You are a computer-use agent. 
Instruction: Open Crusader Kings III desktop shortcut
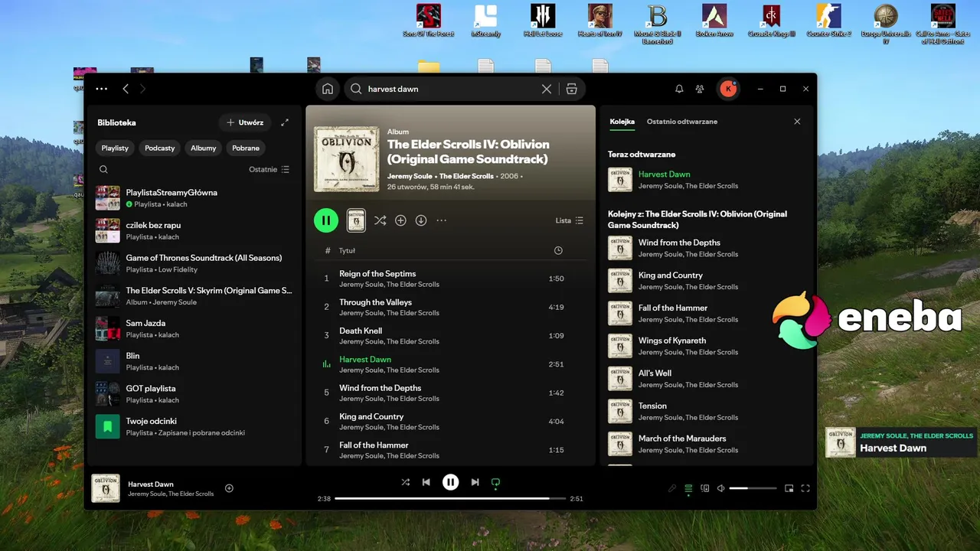(x=772, y=21)
